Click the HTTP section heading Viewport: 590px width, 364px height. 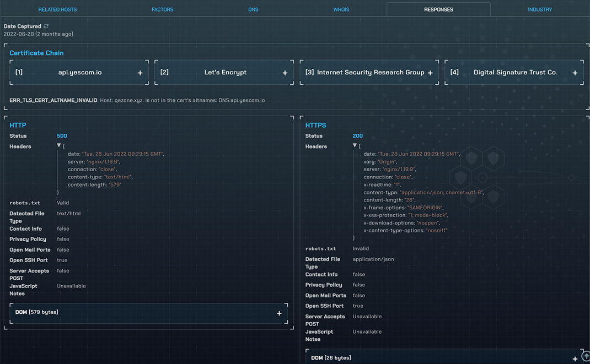click(18, 125)
